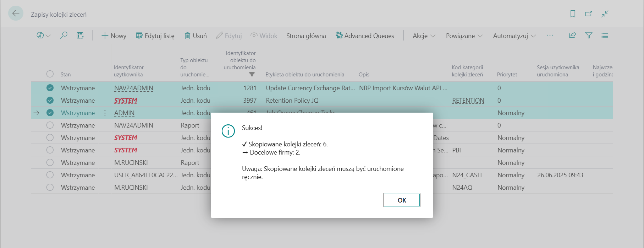Screen dimensions: 644x248
Task: Uncheck the NAV24ADMIN 1281 row checkbox
Action: (50, 88)
